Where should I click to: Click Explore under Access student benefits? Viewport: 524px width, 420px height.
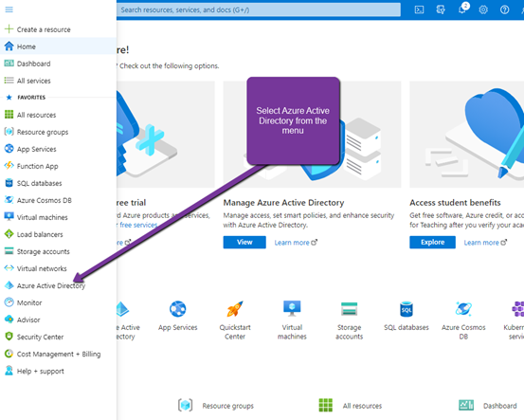432,242
